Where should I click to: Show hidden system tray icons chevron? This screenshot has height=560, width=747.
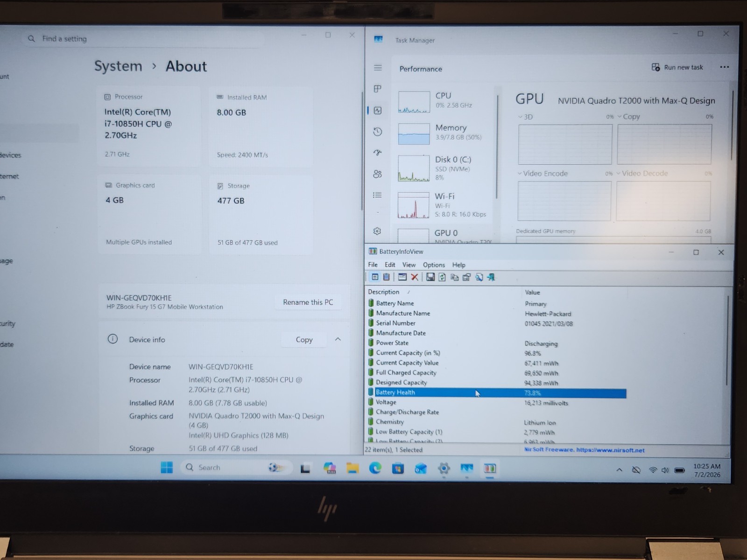pos(619,470)
